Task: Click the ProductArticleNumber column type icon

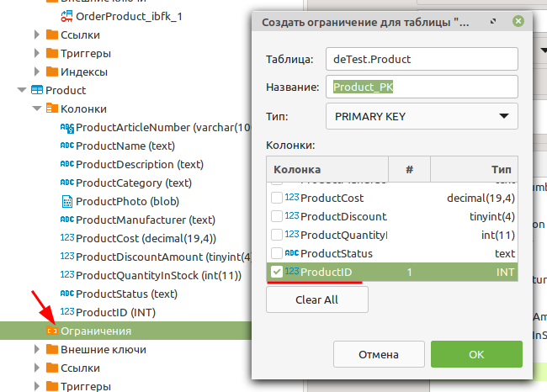Action: click(67, 128)
